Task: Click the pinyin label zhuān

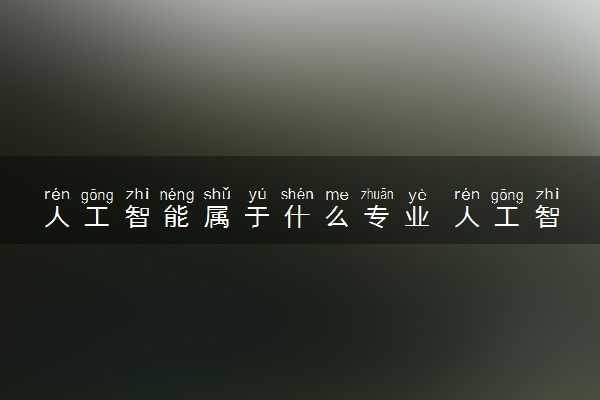Action: coord(377,194)
